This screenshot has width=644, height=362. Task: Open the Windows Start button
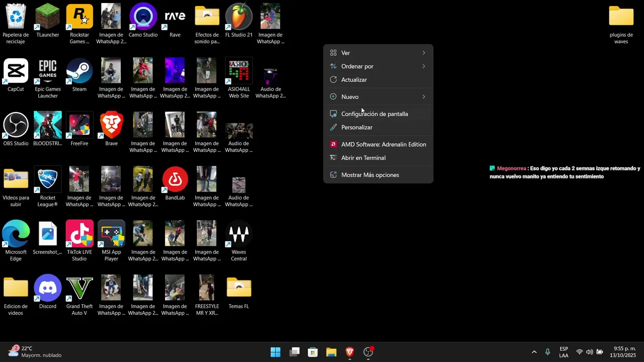(276, 352)
